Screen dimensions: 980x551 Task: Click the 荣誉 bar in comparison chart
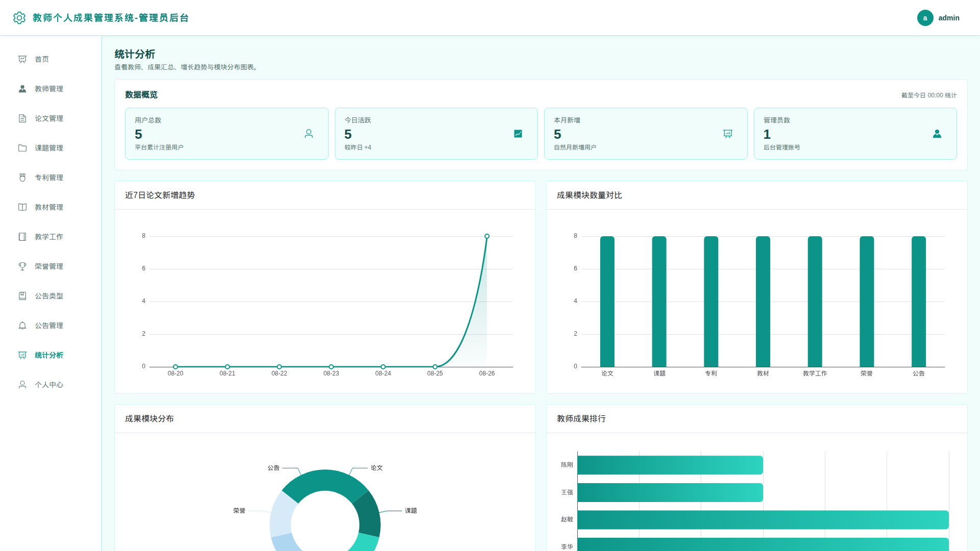867,302
